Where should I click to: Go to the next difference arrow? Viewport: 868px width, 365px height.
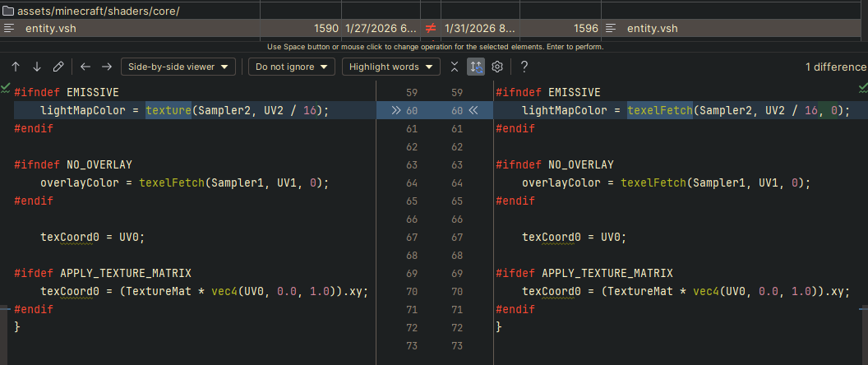[37, 67]
